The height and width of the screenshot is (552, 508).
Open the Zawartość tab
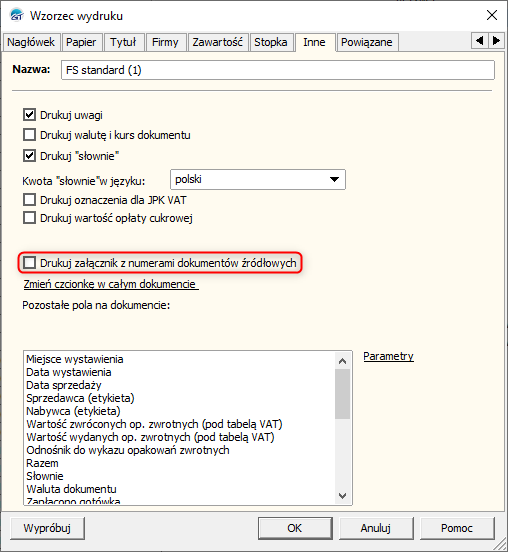218,42
